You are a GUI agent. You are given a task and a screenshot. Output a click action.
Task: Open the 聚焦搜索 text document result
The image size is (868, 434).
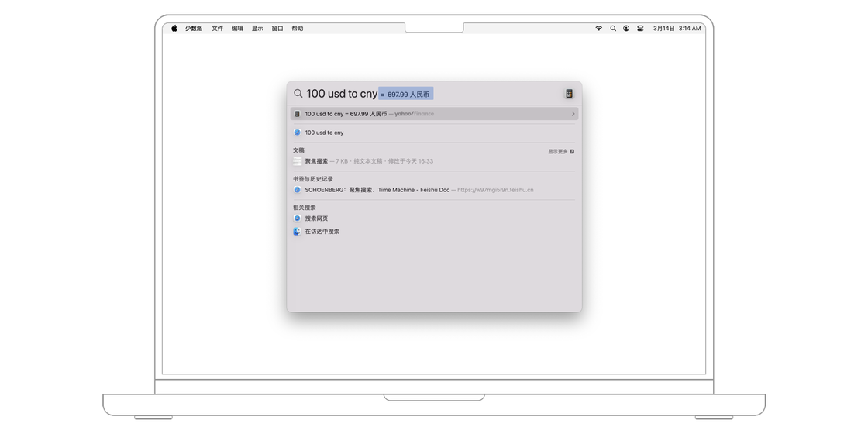click(435, 161)
